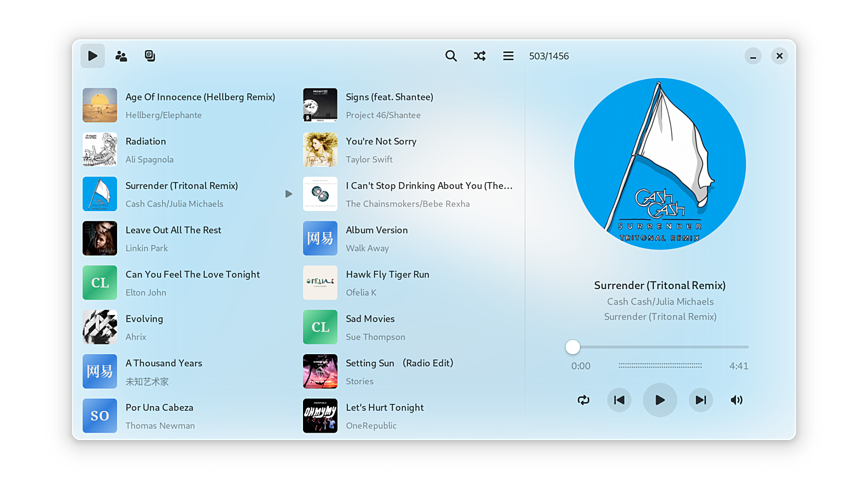The image size is (868, 488).
Task: Click the Leave Out All The Rest thumbnail
Action: tap(100, 238)
